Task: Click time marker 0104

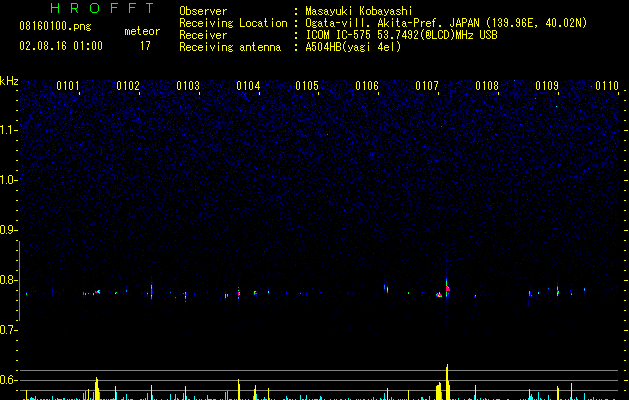Action: click(x=248, y=86)
